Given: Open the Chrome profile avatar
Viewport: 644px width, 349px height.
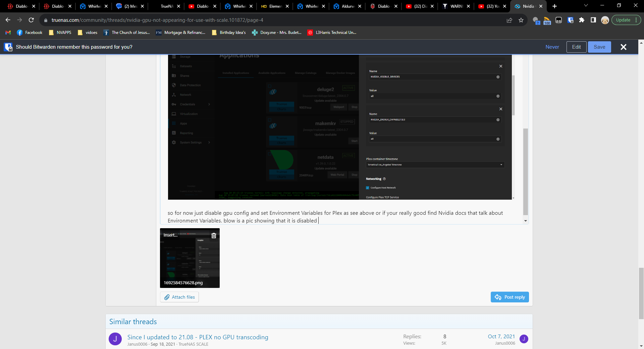Looking at the screenshot, I should tap(605, 20).
